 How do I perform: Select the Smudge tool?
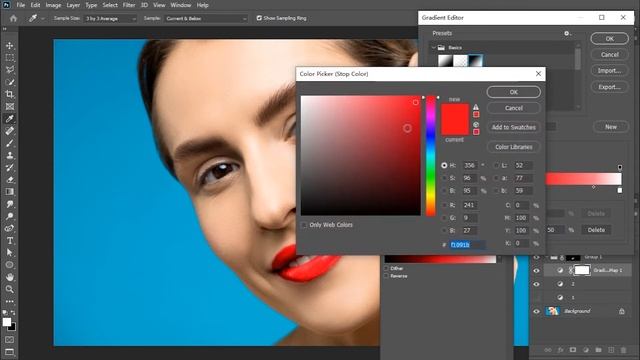(9, 204)
